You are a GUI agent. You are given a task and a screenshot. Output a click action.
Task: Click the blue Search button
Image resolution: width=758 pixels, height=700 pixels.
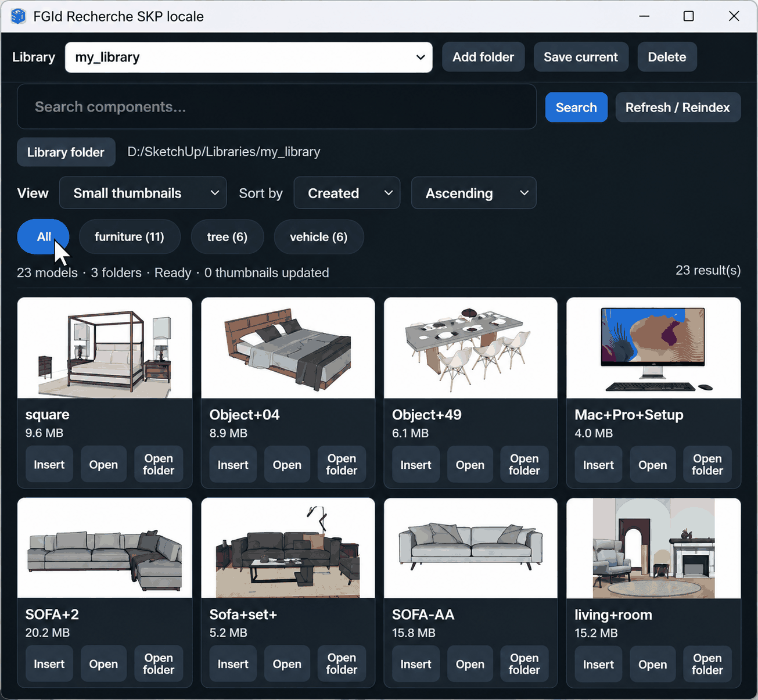pos(576,107)
